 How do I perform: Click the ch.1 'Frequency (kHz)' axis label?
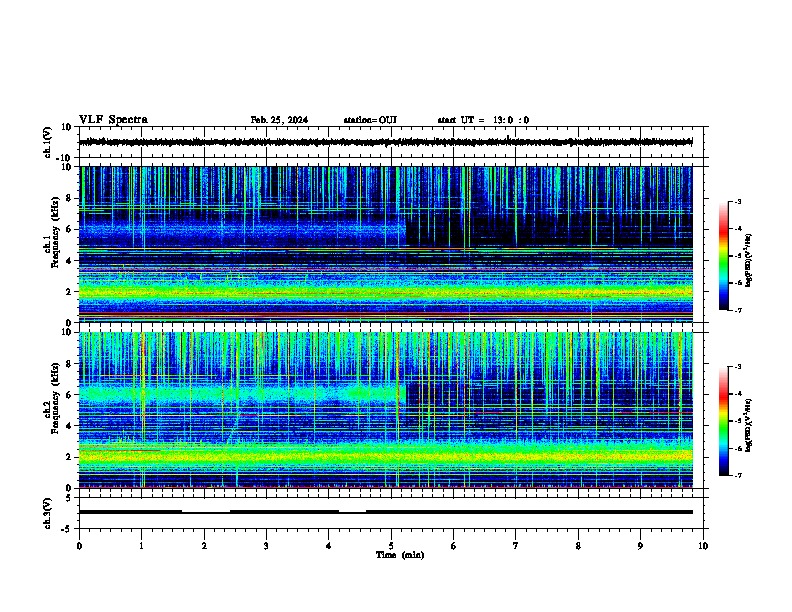click(56, 233)
